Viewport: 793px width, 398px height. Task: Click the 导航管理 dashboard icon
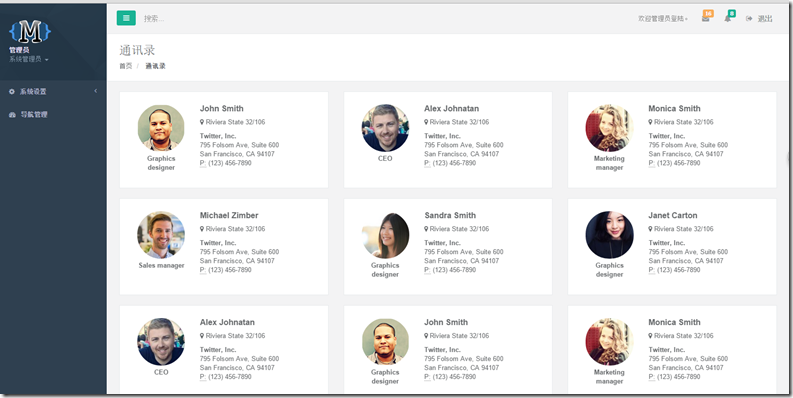[12, 115]
